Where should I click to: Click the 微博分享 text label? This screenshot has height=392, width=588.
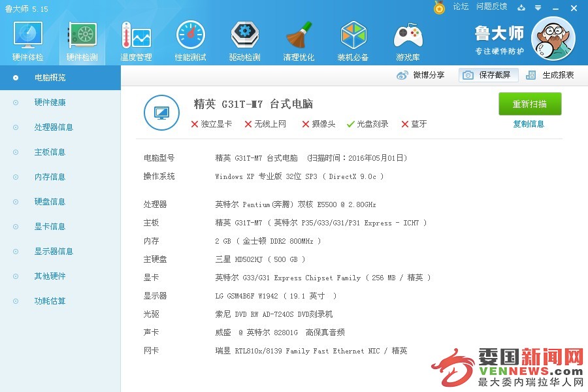[429, 75]
